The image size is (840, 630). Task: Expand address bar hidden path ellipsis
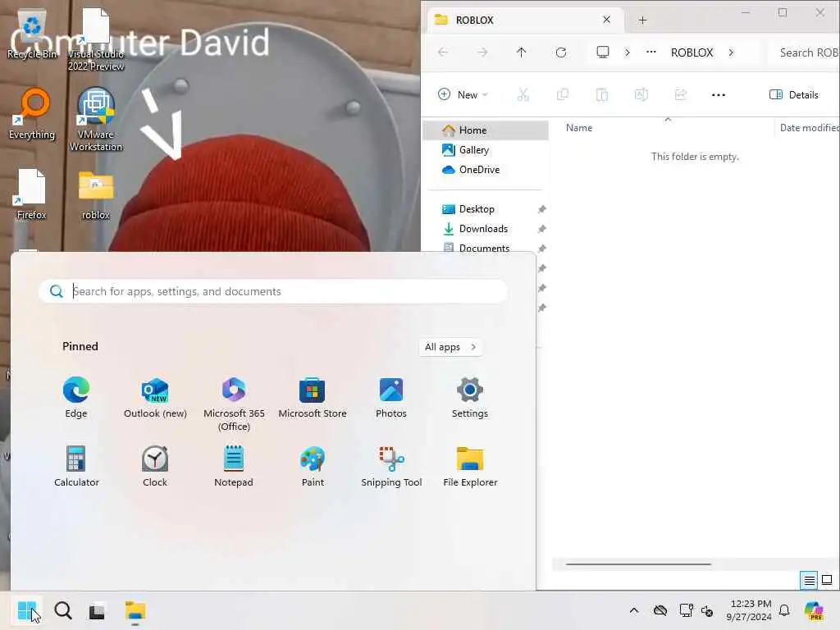coord(651,52)
